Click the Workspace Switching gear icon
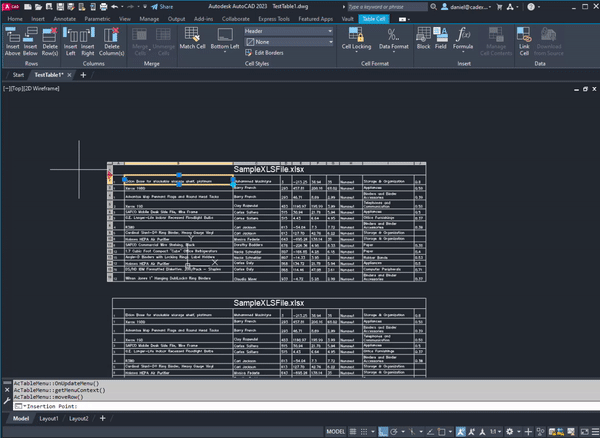 tap(509, 431)
